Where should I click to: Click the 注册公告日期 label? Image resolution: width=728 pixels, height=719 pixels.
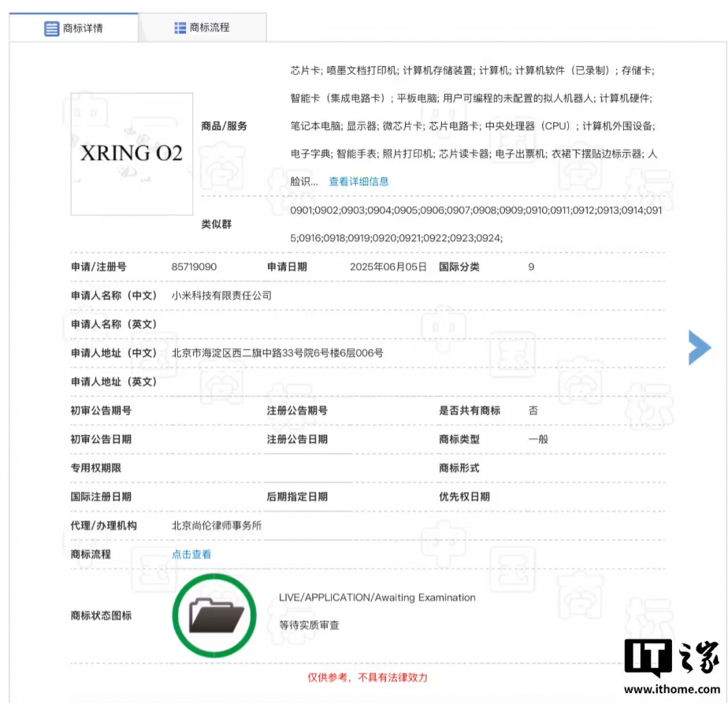coord(297,439)
